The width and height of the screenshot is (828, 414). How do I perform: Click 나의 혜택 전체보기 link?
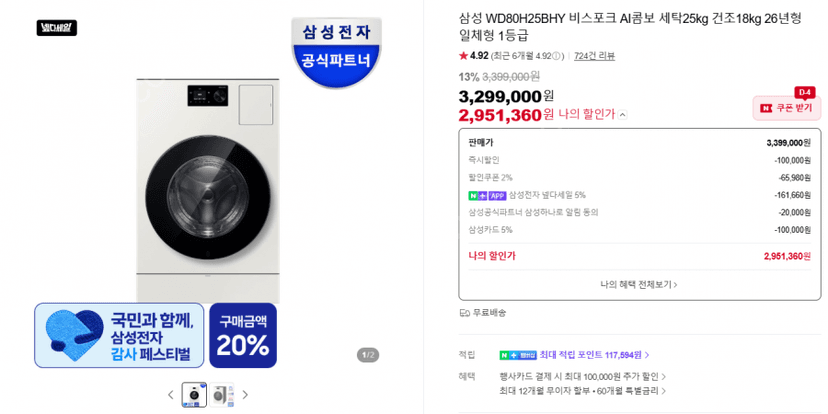639,285
